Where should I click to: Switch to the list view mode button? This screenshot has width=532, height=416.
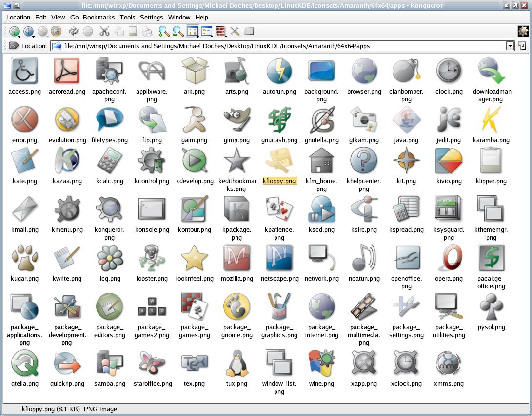pyautogui.click(x=207, y=31)
